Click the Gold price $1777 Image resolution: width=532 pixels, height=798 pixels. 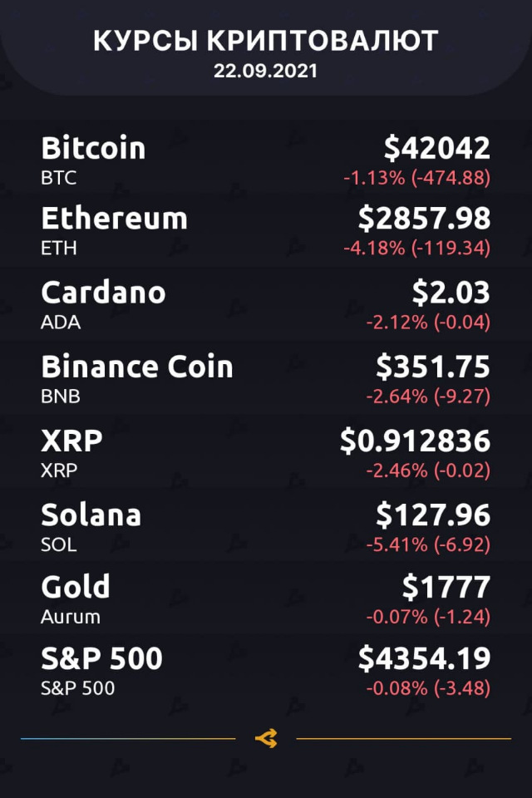point(446,587)
